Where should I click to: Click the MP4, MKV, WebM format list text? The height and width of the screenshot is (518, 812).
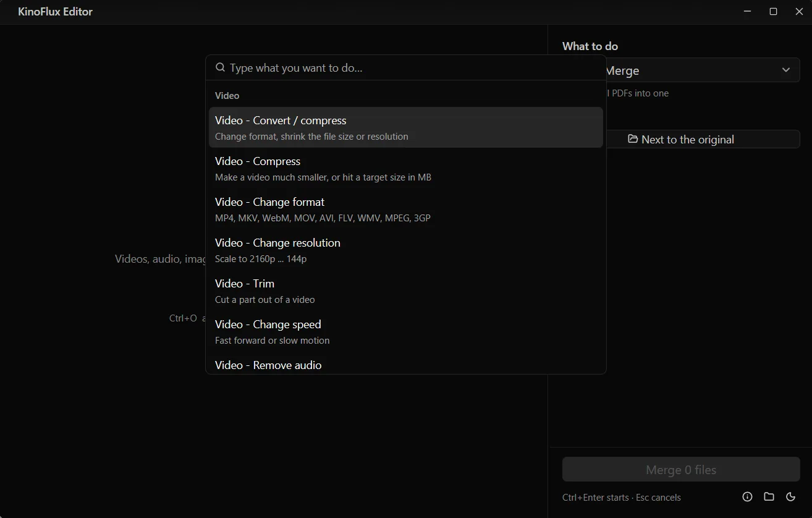(323, 218)
